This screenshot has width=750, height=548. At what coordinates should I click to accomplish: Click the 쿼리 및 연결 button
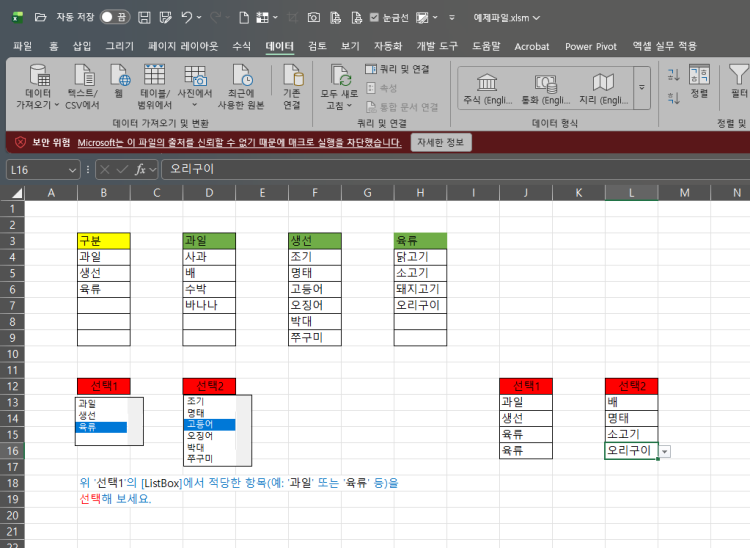click(398, 69)
